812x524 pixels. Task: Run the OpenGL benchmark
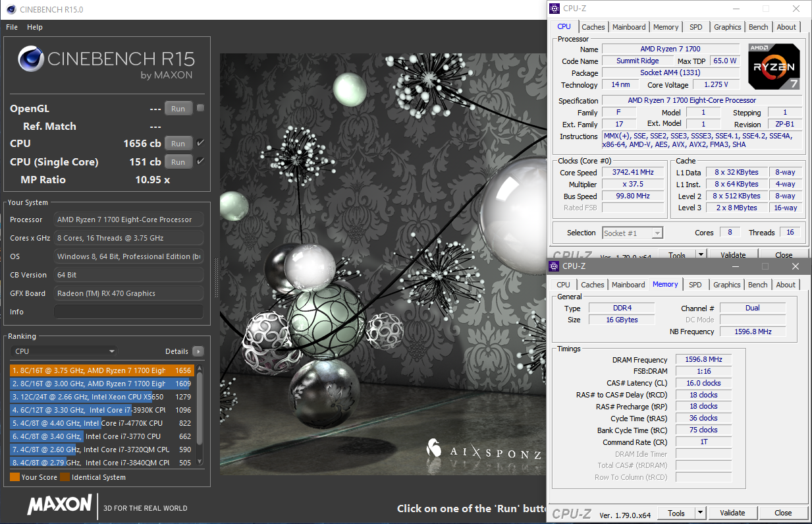178,108
